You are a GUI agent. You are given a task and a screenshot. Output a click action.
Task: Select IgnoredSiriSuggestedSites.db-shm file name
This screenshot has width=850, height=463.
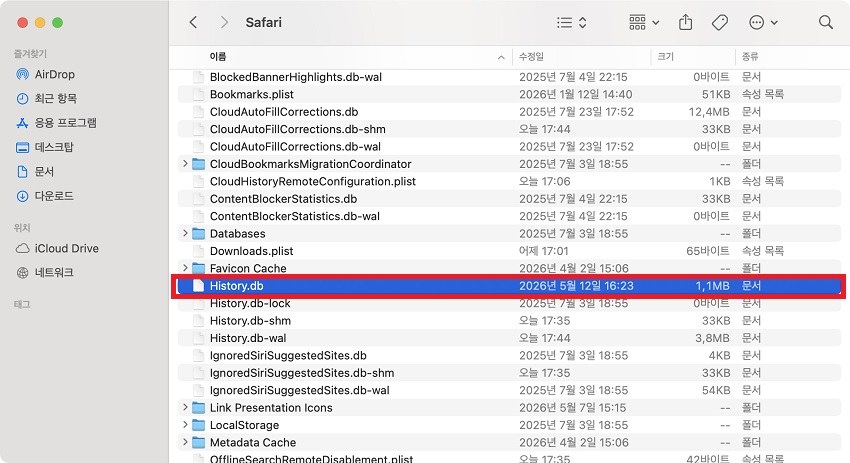[x=302, y=372]
